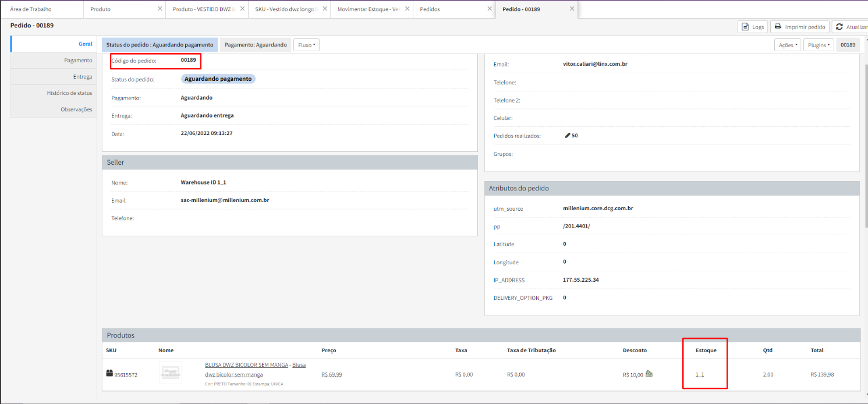Open the Entrega section in side menu

[x=54, y=77]
